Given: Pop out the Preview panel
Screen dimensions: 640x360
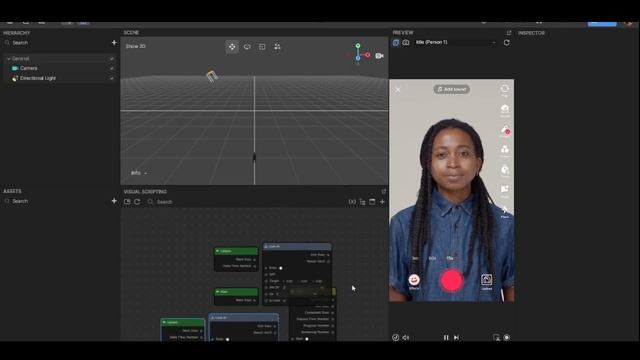Looking at the screenshot, I should (x=509, y=33).
